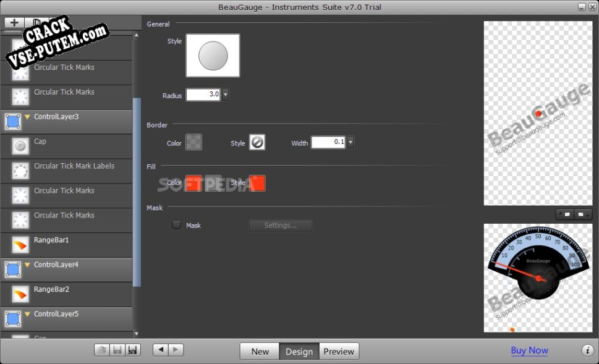The height and width of the screenshot is (364, 599).
Task: Select the ControlLayer4 layer icon
Action: click(12, 269)
